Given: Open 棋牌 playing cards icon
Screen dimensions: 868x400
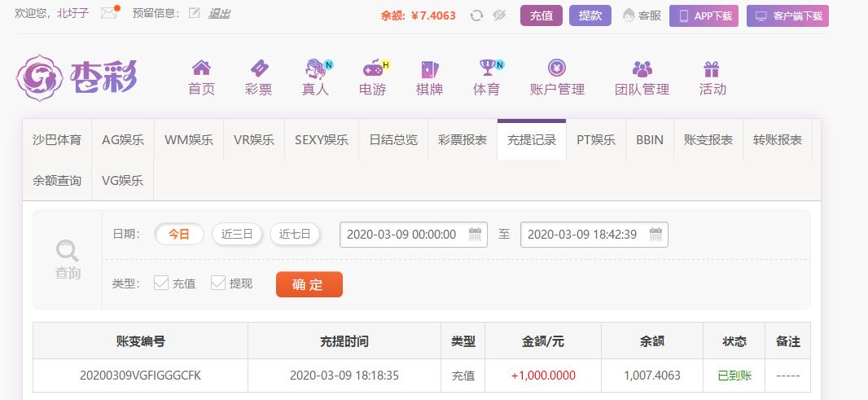Looking at the screenshot, I should pyautogui.click(x=430, y=68).
